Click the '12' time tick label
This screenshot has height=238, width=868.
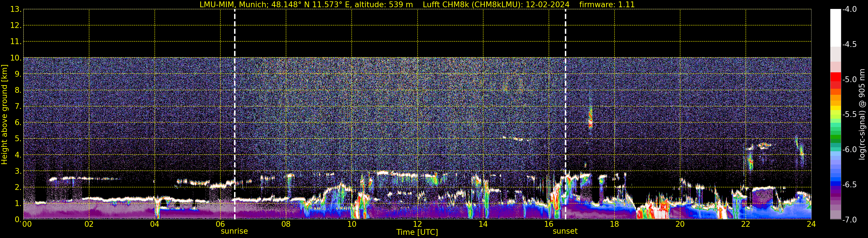417,224
